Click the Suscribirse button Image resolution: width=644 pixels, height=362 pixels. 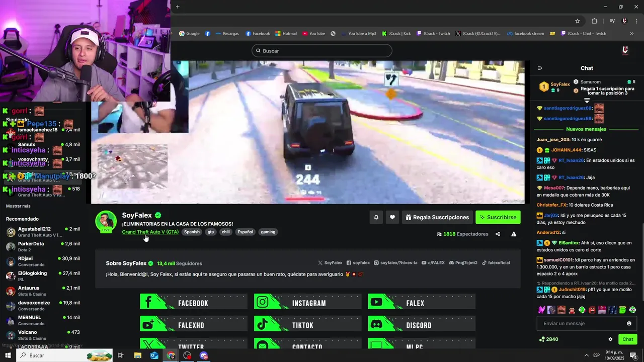coord(498,217)
